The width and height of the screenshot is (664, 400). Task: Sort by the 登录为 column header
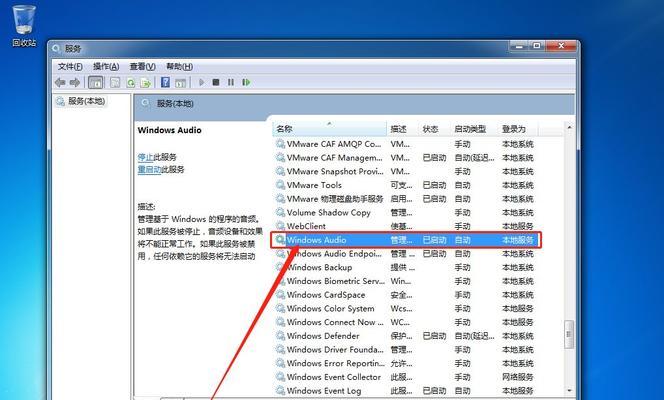[x=518, y=129]
